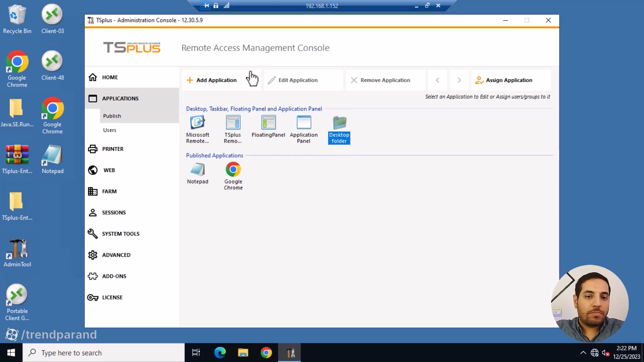Open the network tray icon
Screen dimensions: 644x362
595,353
